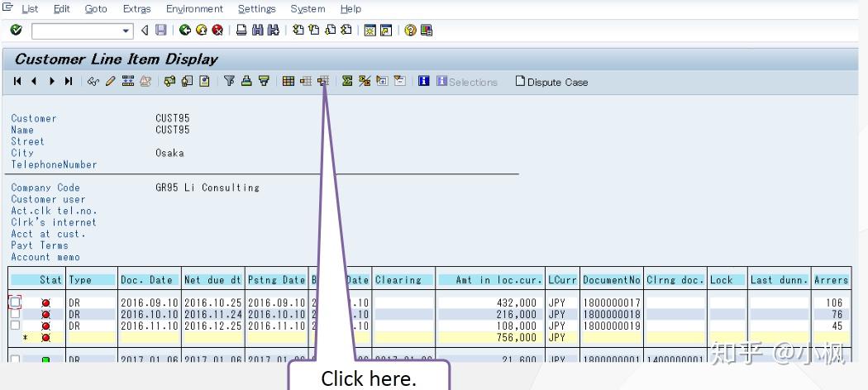The width and height of the screenshot is (868, 390).
Task: Click the red status icon in 1800000017 row
Action: (x=45, y=302)
